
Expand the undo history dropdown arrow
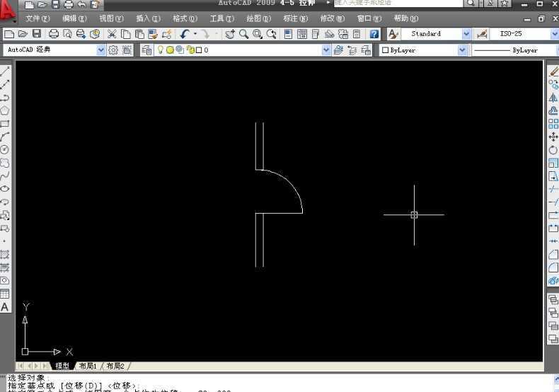[x=195, y=34]
